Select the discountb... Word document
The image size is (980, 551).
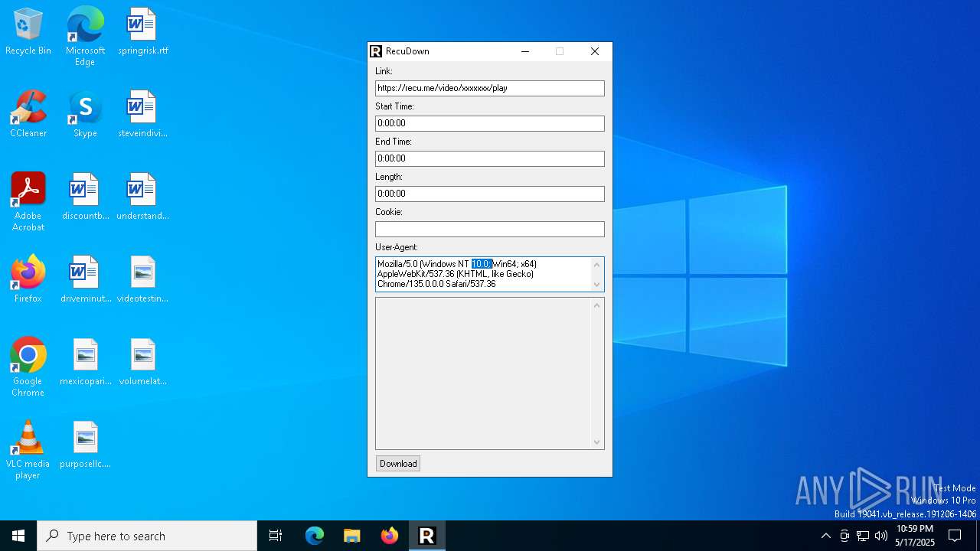coord(85,197)
